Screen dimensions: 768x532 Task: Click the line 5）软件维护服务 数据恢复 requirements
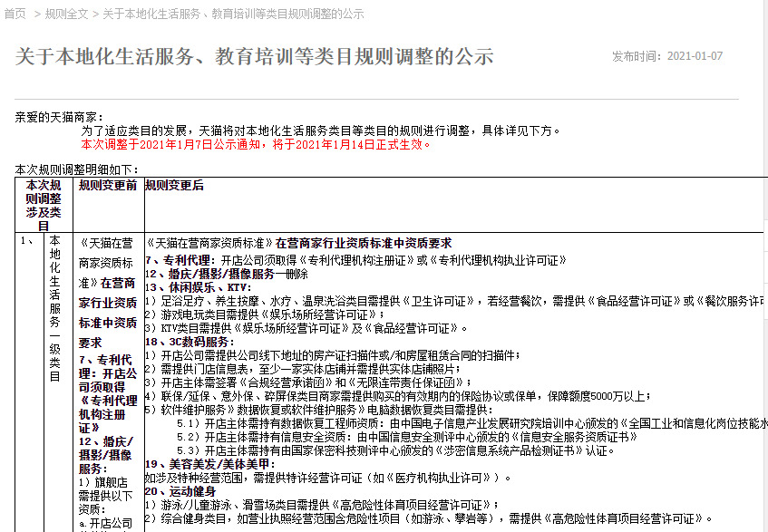319,411
